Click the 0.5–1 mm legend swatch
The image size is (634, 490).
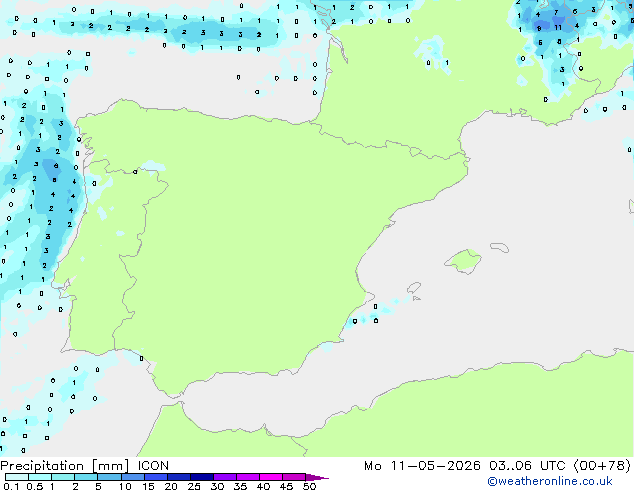click(x=40, y=477)
